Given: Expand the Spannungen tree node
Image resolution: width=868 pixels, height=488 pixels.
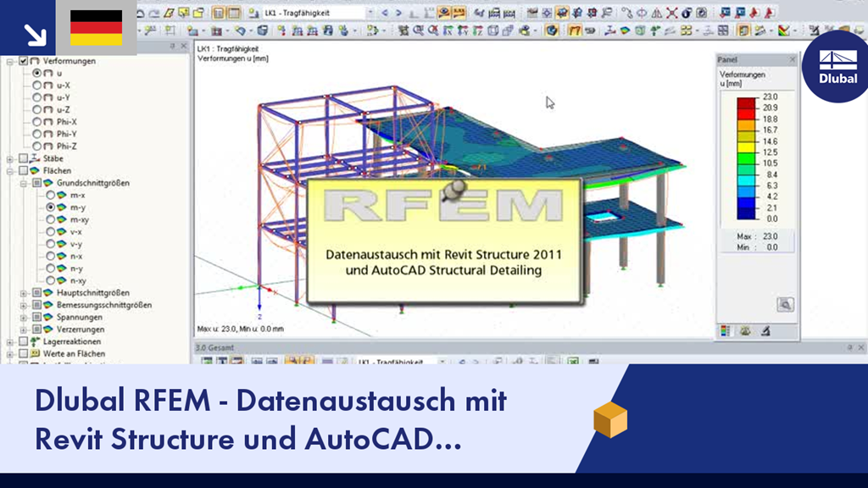Looking at the screenshot, I should tap(23, 317).
